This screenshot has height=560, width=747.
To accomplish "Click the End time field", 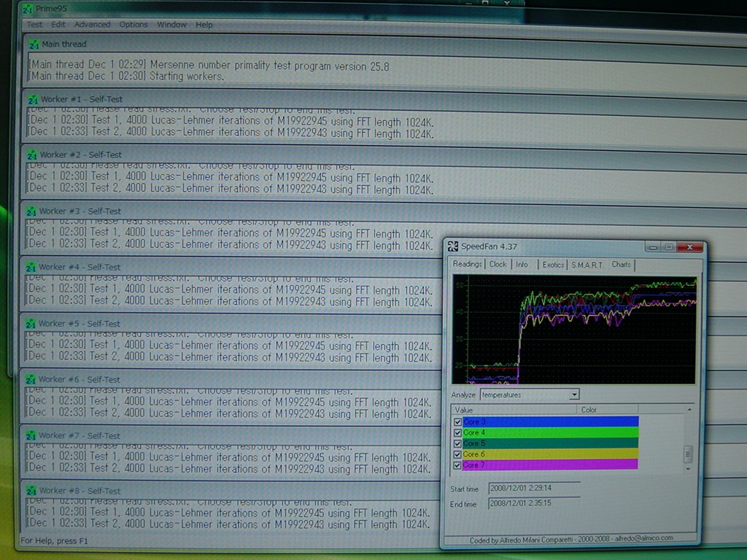I will click(x=534, y=503).
